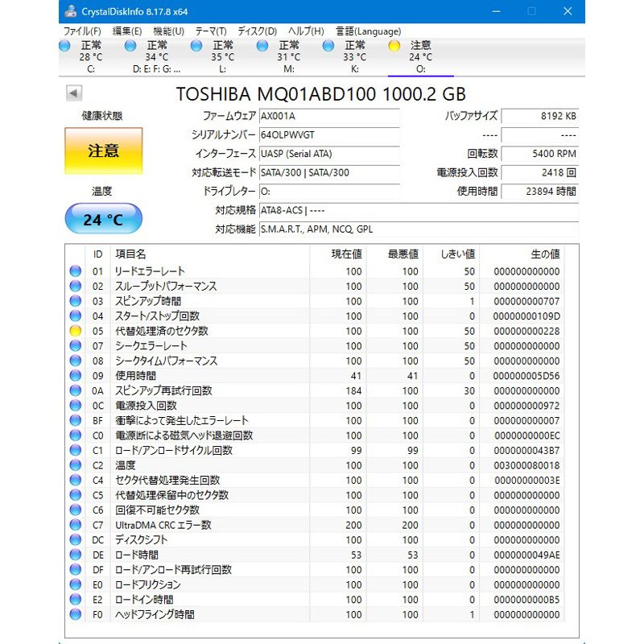Click the しきい値 column header
The width and height of the screenshot is (644, 644).
pos(451,254)
